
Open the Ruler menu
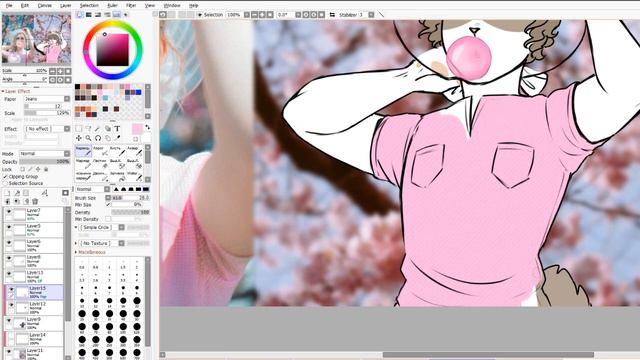point(112,5)
